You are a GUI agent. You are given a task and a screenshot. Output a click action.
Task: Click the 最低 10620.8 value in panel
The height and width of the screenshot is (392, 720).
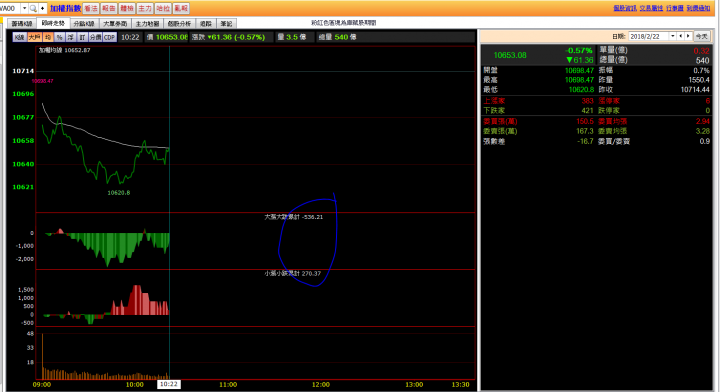click(581, 90)
